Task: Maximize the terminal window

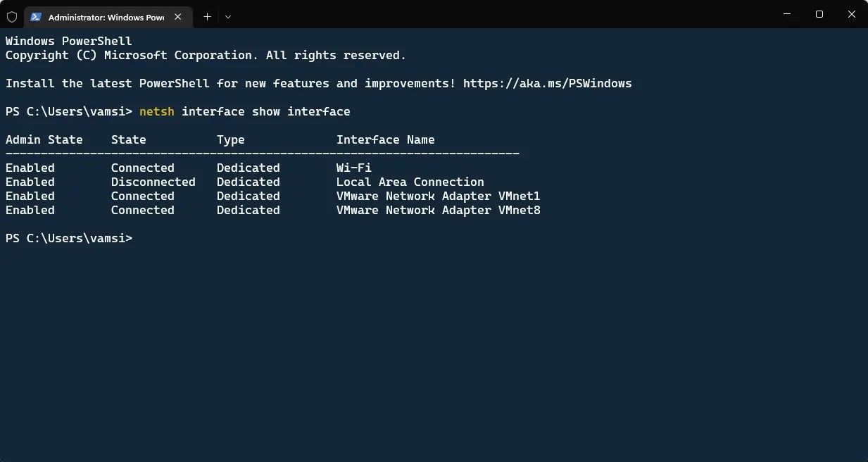Action: [x=819, y=14]
